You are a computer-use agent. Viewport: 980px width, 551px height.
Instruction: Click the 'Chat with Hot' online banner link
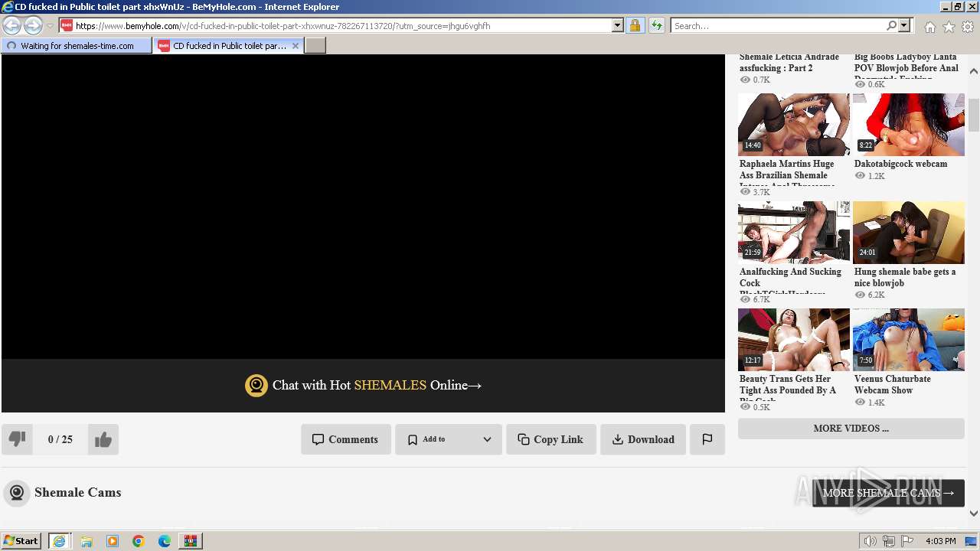363,385
